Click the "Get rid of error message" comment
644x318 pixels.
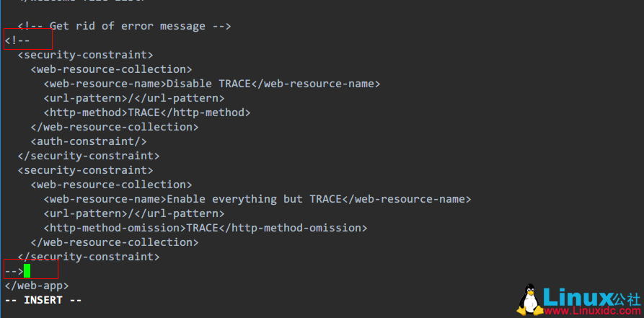click(x=124, y=26)
